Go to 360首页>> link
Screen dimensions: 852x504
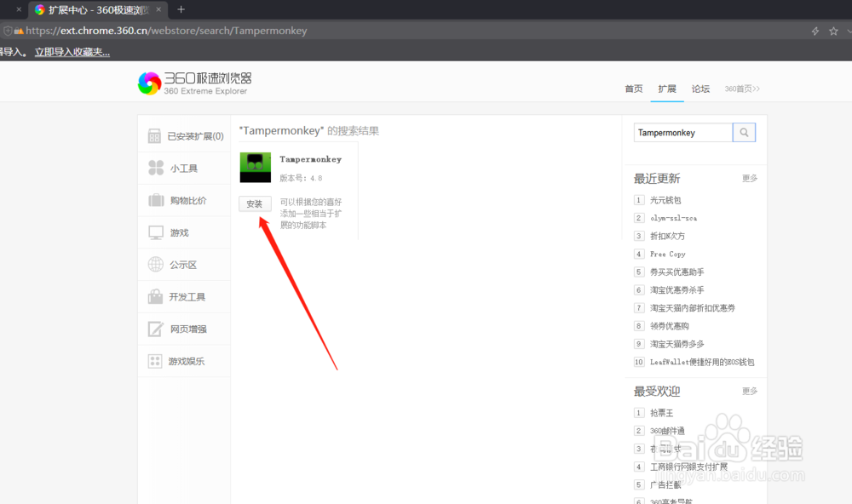(x=742, y=89)
